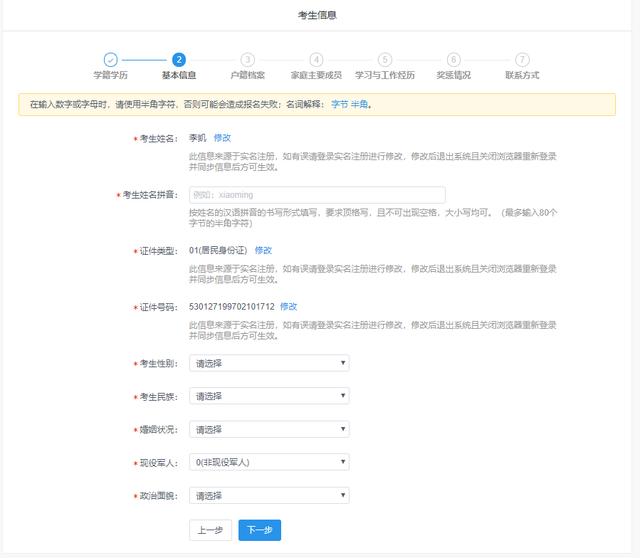Click the completed step 1 checkmark circle

coord(110,60)
